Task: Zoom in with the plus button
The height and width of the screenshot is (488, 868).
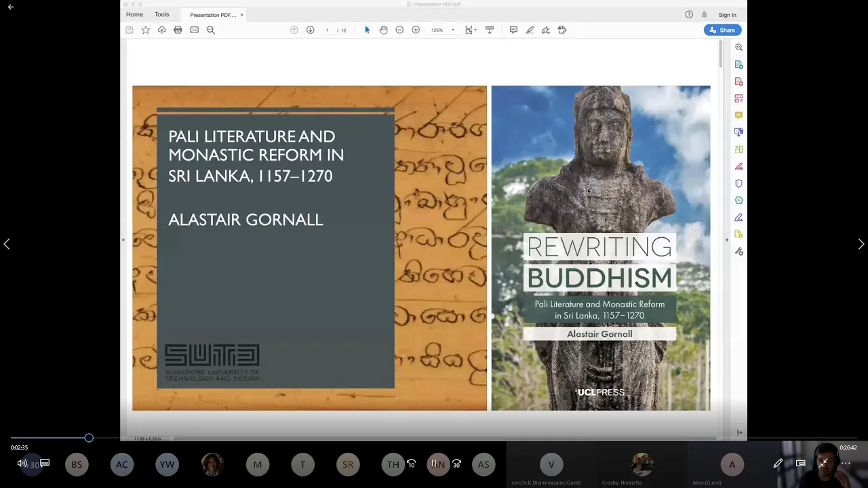Action: [416, 30]
